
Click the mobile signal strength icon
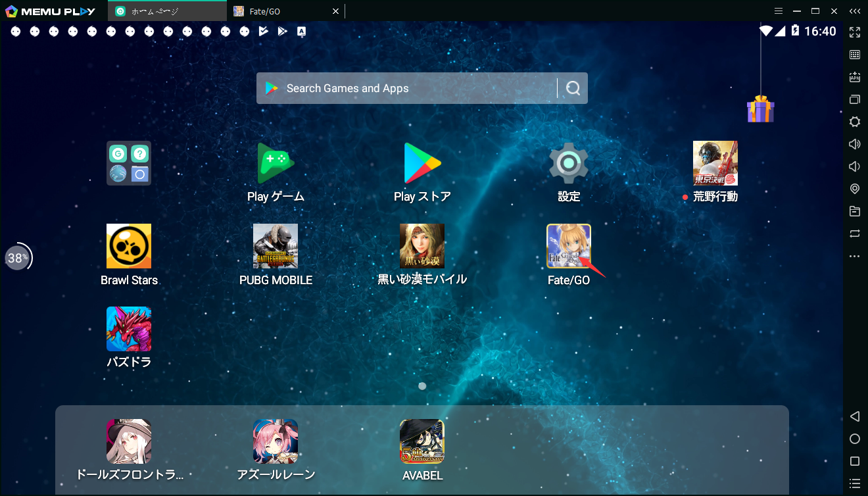pos(781,31)
